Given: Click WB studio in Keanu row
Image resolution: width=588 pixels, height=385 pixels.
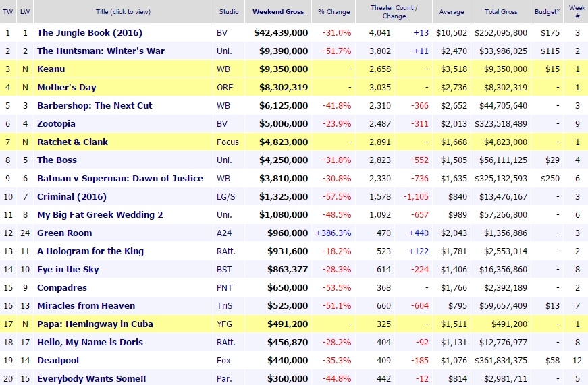Looking at the screenshot, I should pyautogui.click(x=223, y=69).
